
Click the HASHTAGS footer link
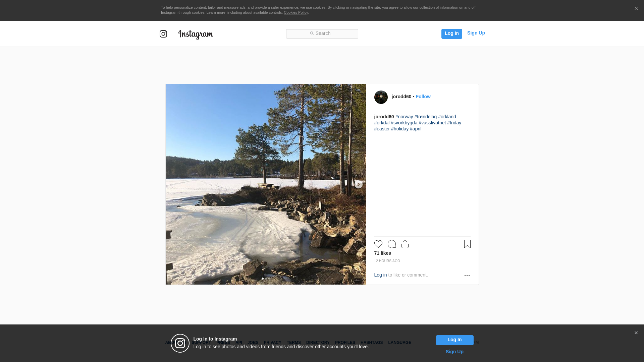click(x=371, y=343)
